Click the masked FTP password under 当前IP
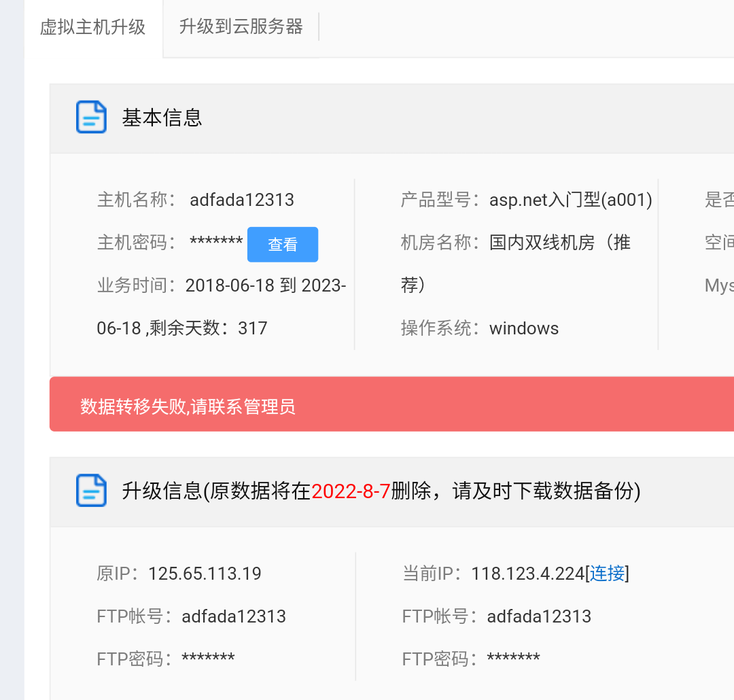This screenshot has height=700, width=734. point(513,658)
